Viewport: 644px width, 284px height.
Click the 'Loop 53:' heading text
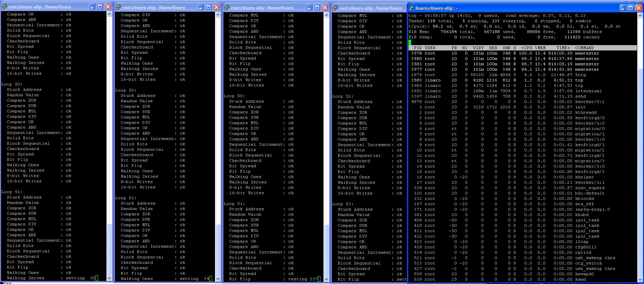[x=343, y=204]
